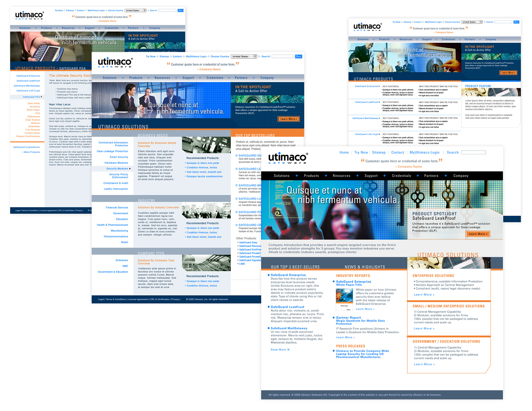Click Go button on the Solutions page search
This screenshot has width=532, height=411.
click(x=298, y=56)
